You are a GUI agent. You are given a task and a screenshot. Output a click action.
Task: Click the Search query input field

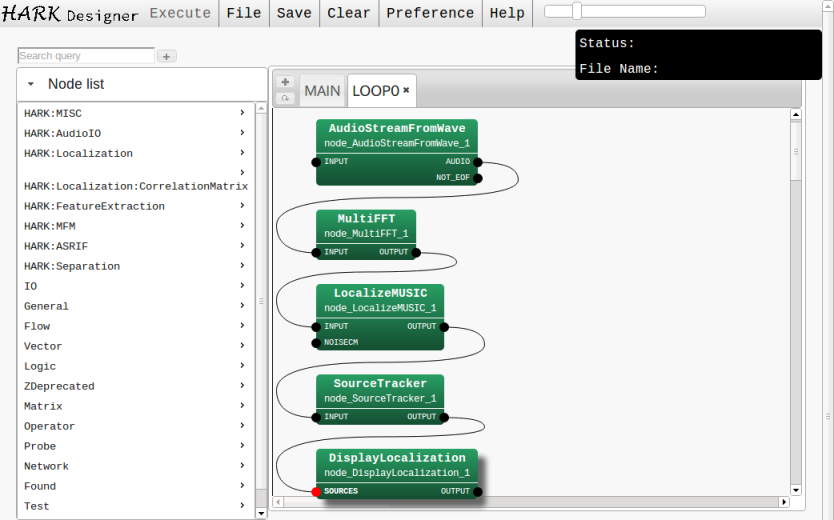86,56
